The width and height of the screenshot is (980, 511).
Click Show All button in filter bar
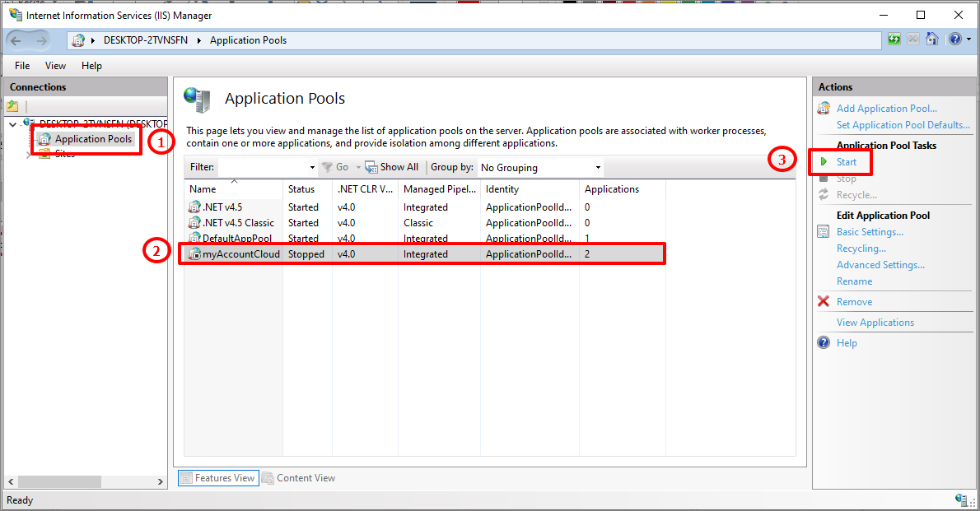[x=392, y=167]
